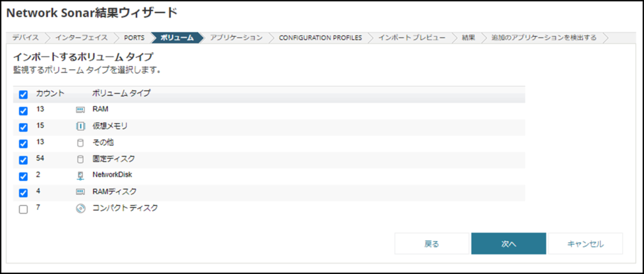The image size is (644, 274).
Task: Go to the アプリケーション wizard step
Action: pyautogui.click(x=236, y=38)
